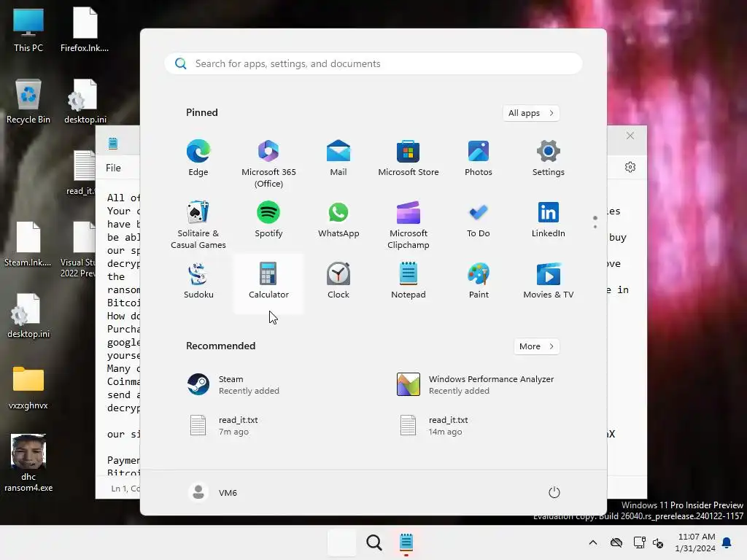Open the notifications bell in taskbar

pos(727,542)
